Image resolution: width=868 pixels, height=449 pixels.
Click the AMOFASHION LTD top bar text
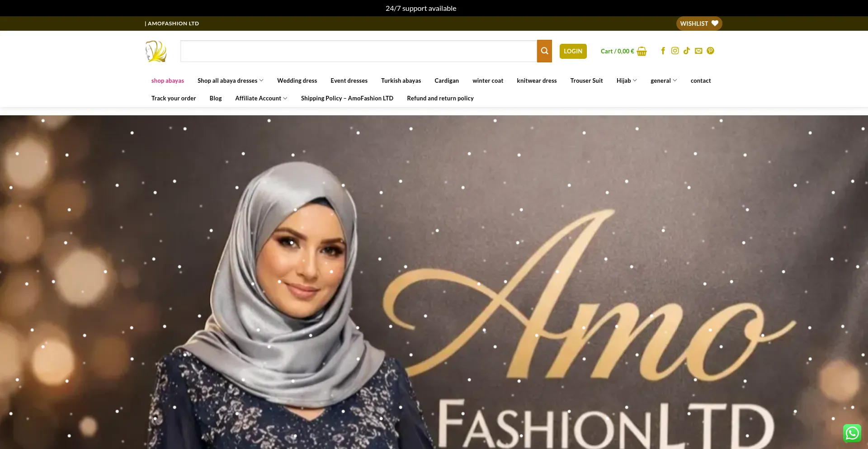[x=172, y=24]
